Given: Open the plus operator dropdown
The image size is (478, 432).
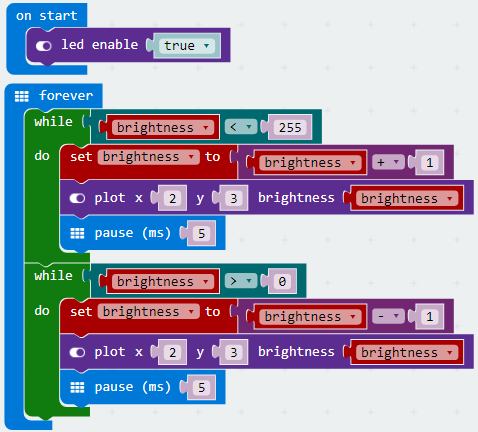Looking at the screenshot, I should tap(388, 162).
